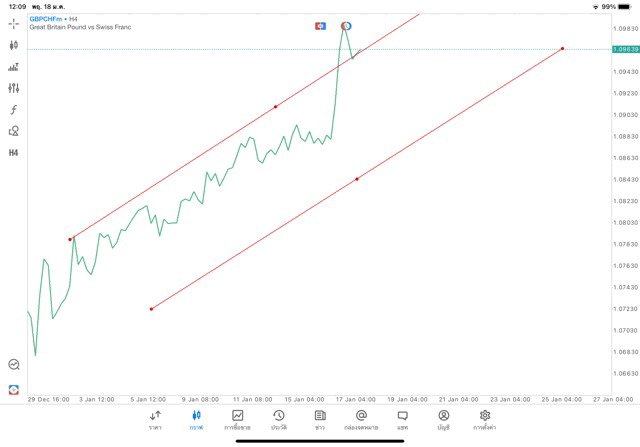Open the drawing objects shapes tool
The width and height of the screenshot is (640, 447).
(14, 131)
